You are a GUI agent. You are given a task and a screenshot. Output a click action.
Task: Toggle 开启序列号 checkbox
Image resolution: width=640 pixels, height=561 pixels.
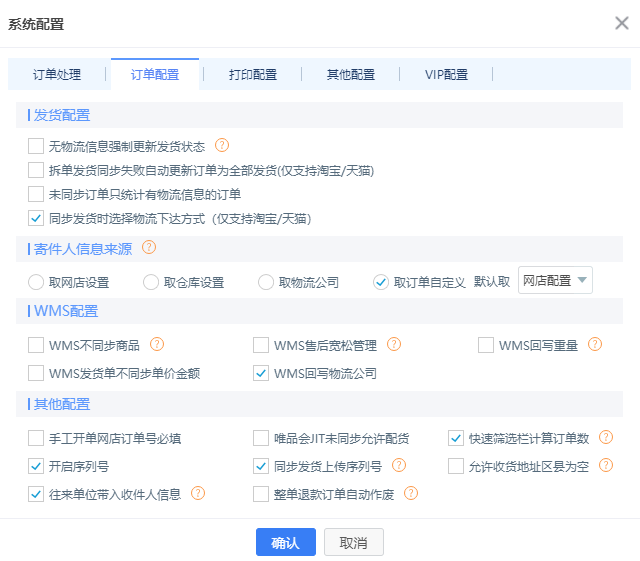(36, 466)
